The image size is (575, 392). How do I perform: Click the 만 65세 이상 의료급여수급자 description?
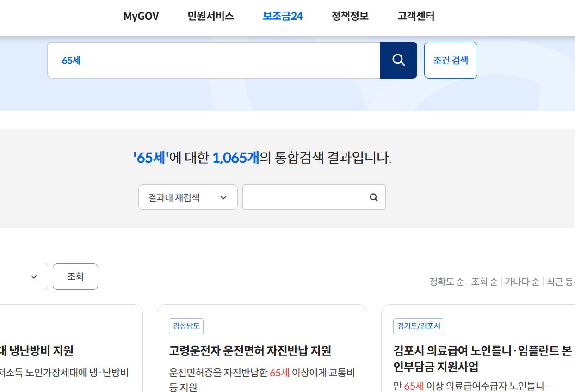pos(476,386)
